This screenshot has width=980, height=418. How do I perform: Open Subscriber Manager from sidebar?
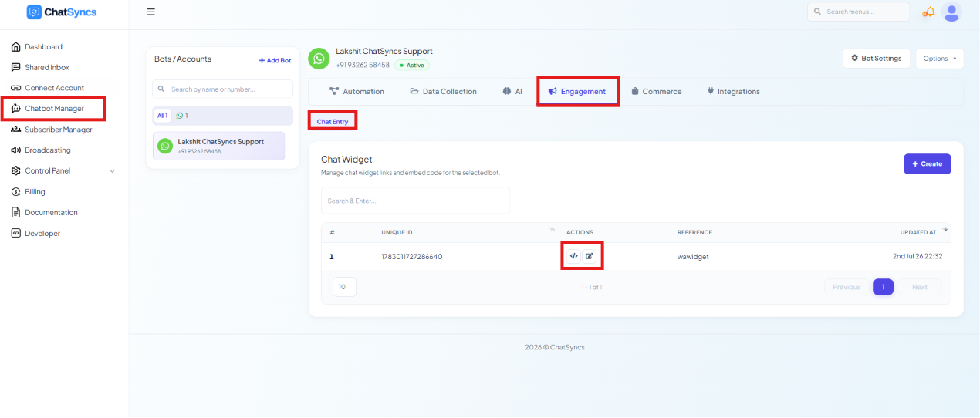pos(52,130)
